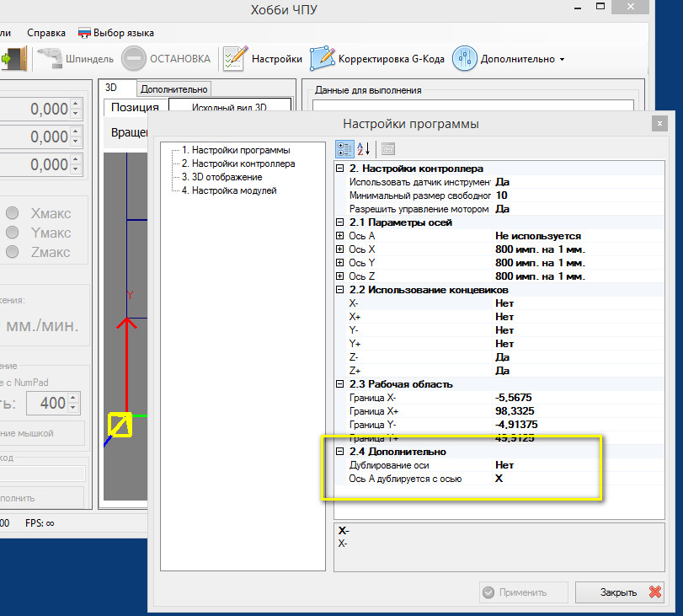Click the FPS: ∞ status bar entry
683x616 pixels.
(x=40, y=523)
